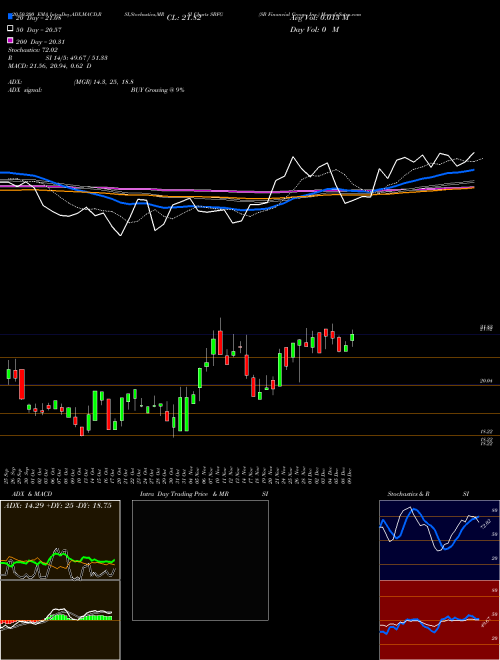Viewport: 500px width, 660px height.
Task: Click the 20.04 price axis label
Action: 486,381
